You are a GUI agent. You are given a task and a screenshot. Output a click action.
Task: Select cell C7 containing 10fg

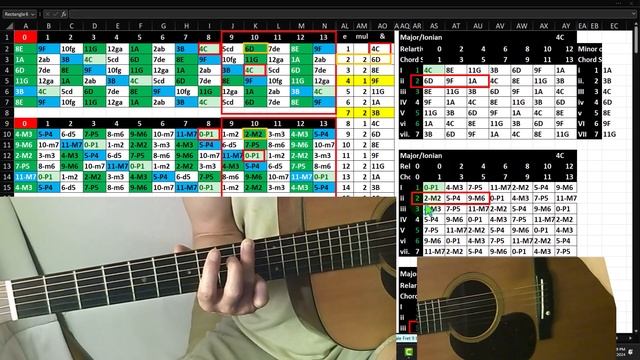(71, 102)
